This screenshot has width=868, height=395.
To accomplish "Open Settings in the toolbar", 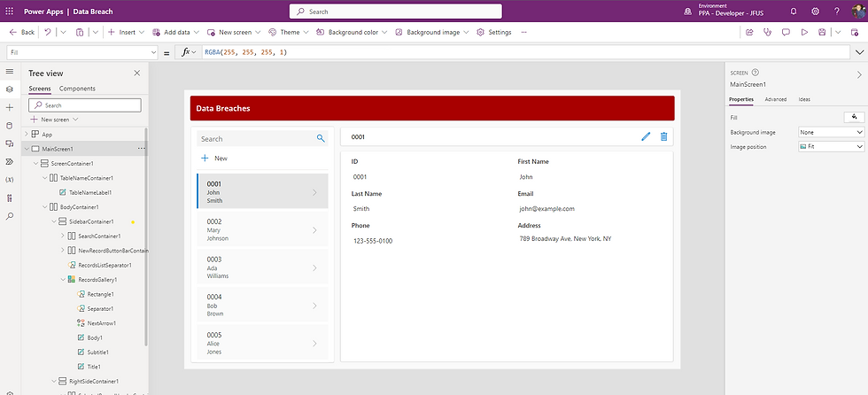I will click(x=494, y=32).
